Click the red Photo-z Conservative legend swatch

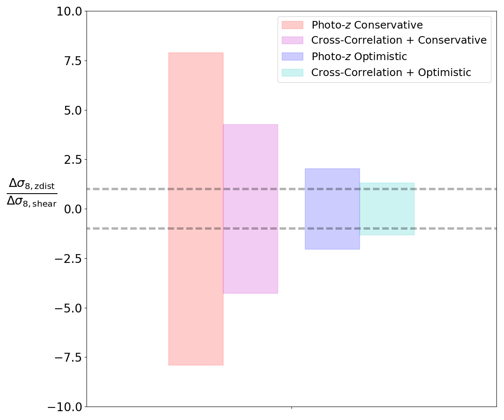(x=292, y=25)
